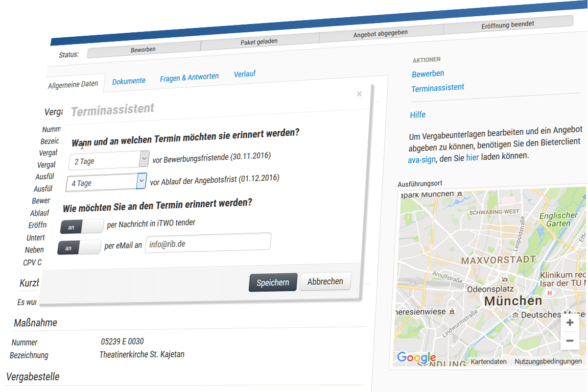Image resolution: width=588 pixels, height=392 pixels.
Task: Click the SCHWABING-WEST map label
Action: tap(494, 212)
